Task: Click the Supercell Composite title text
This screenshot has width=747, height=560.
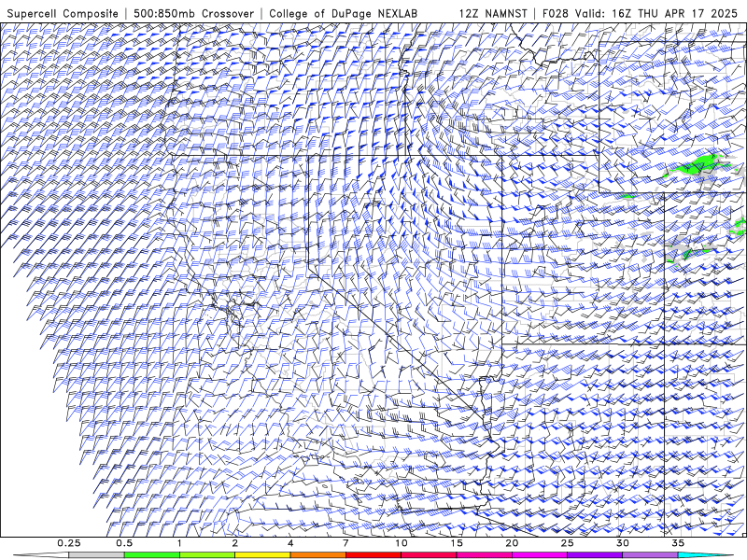Action: coord(63,13)
